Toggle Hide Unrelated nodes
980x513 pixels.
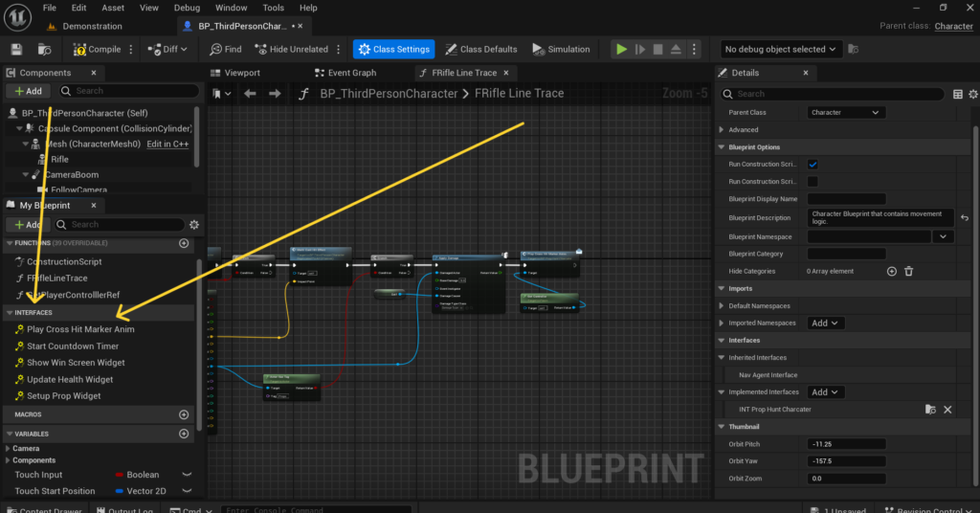click(291, 50)
